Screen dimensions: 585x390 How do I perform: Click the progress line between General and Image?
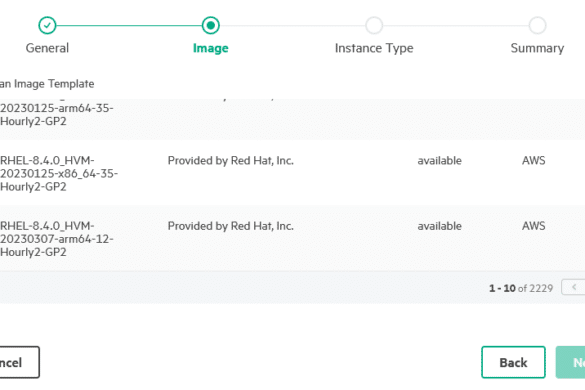coord(129,25)
